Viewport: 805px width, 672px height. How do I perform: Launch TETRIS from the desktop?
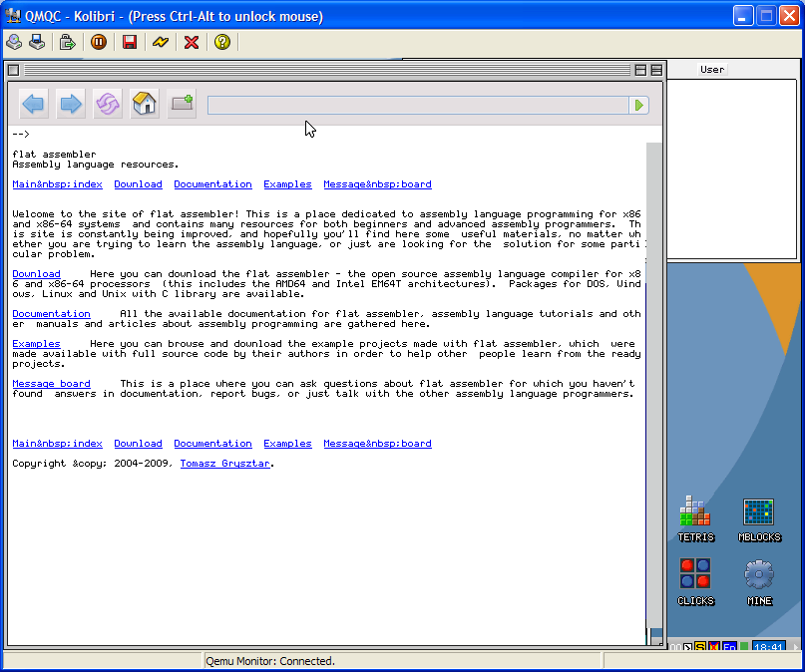pos(695,514)
